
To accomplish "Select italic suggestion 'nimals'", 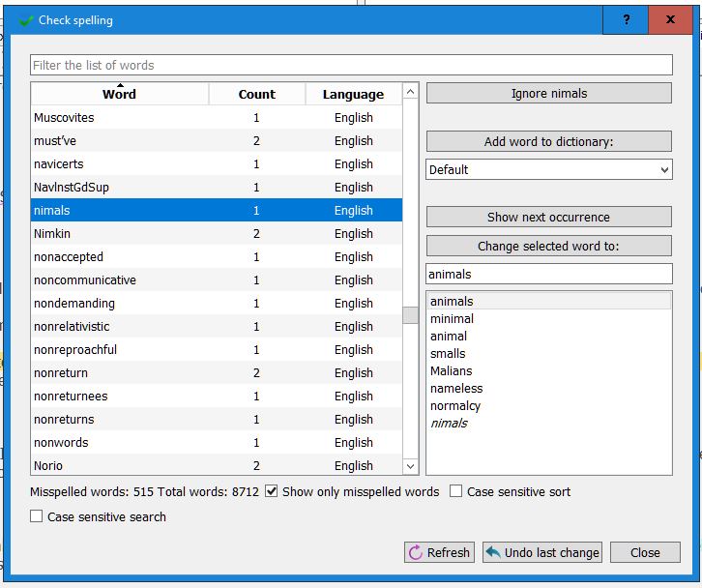I will click(549, 424).
